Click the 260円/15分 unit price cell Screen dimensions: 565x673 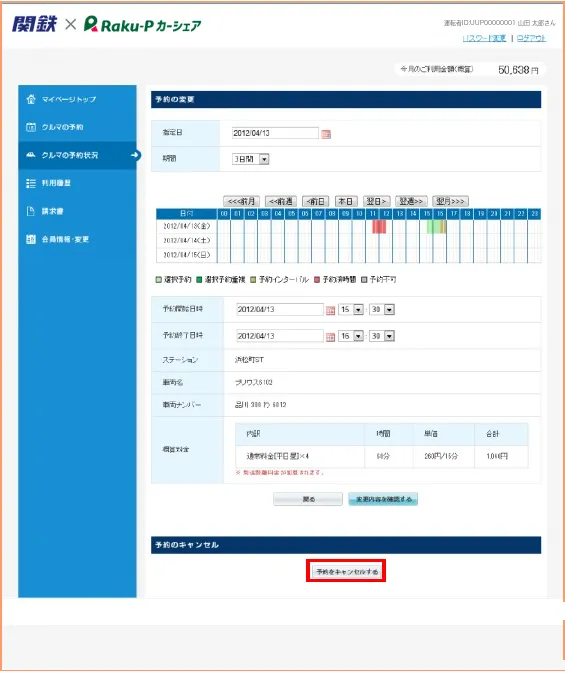[x=441, y=456]
